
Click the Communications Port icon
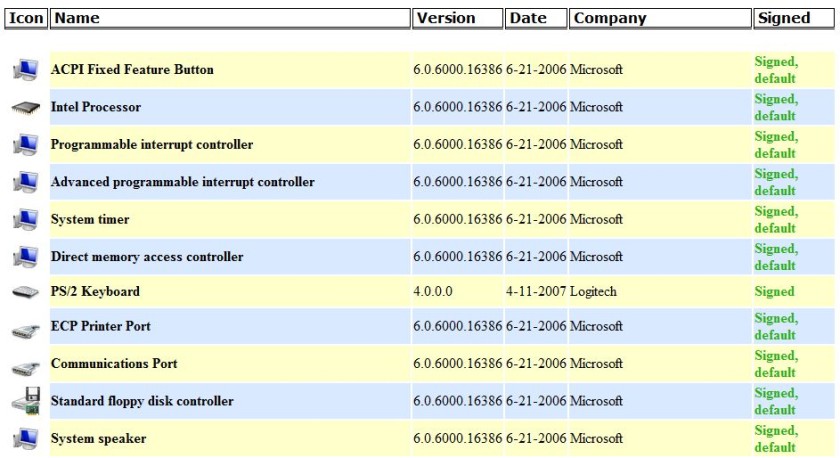pos(25,368)
